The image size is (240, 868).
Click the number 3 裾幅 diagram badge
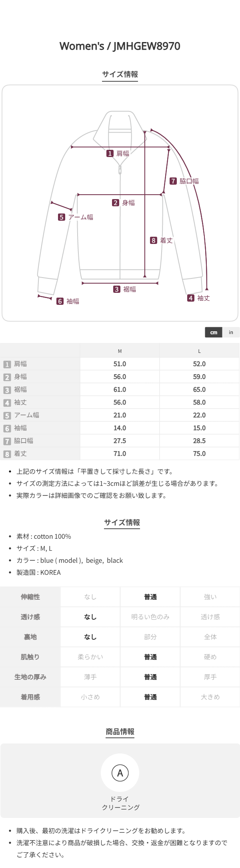tap(117, 289)
